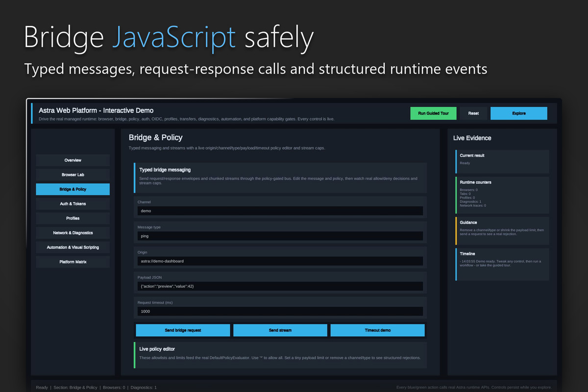Image resolution: width=588 pixels, height=392 pixels.
Task: Select the Current result card
Action: (502, 162)
